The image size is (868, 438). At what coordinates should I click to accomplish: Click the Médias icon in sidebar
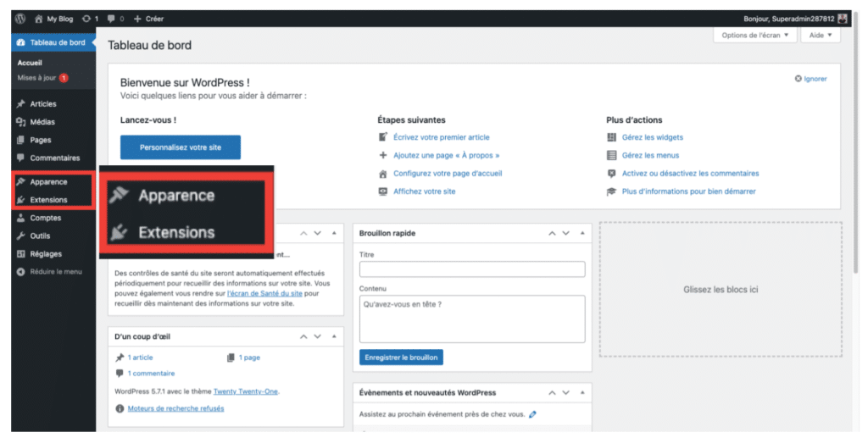pos(21,122)
